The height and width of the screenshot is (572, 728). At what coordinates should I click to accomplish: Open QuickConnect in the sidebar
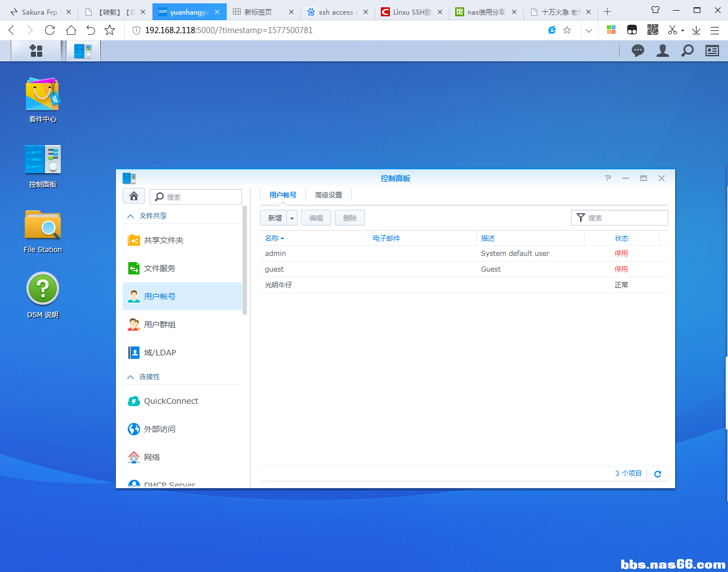point(182,401)
